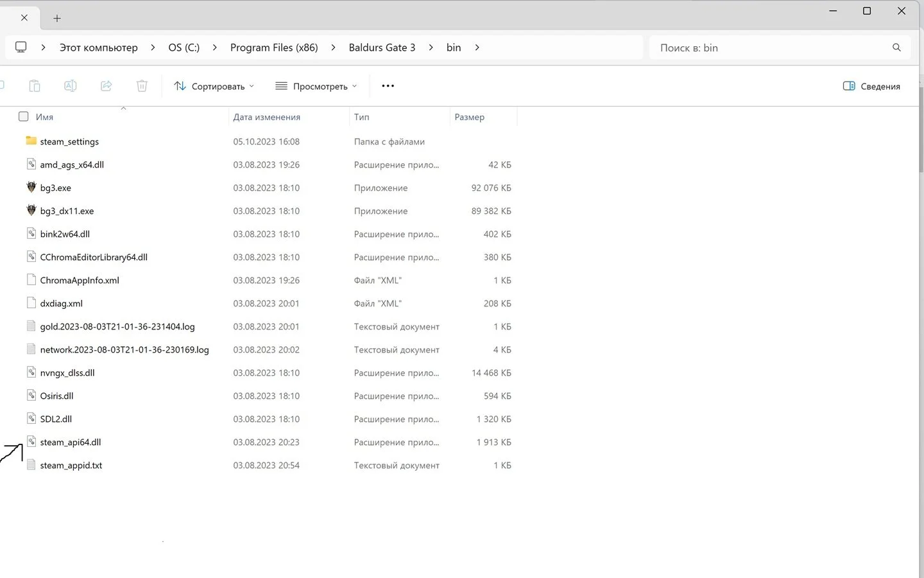Screen dimensions: 924x578
Task: Open the Сортировать dropdown
Action: coord(214,86)
